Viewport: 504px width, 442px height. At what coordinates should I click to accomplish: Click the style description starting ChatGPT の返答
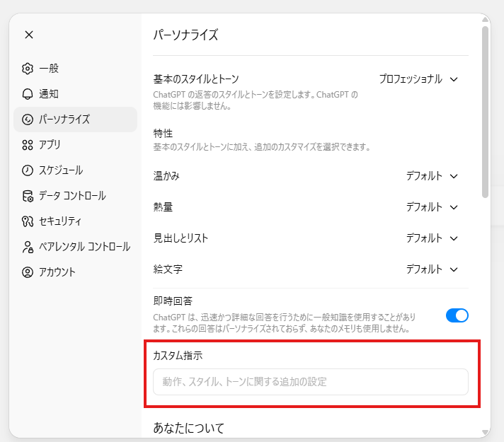coord(256,100)
